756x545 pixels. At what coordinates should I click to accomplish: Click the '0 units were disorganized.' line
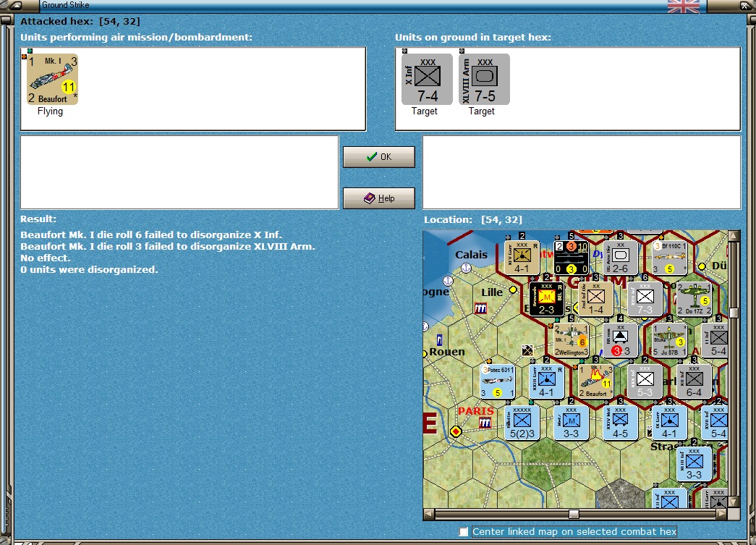89,270
